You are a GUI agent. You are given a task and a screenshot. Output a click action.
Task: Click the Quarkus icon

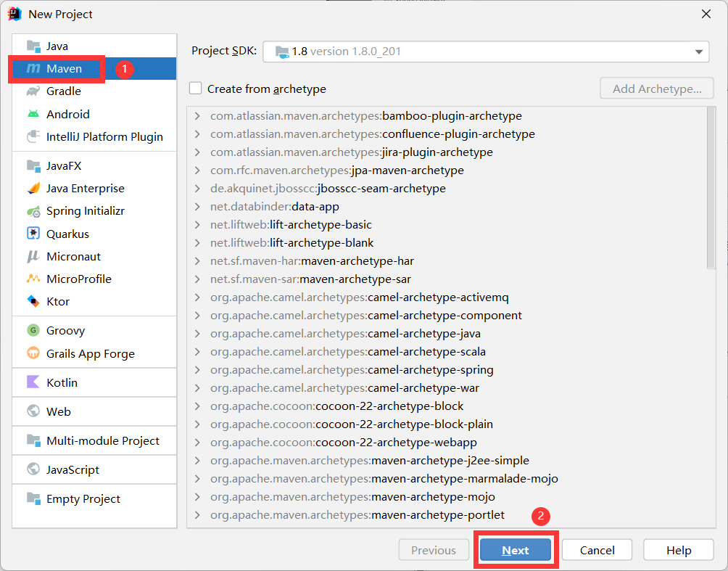tap(33, 233)
